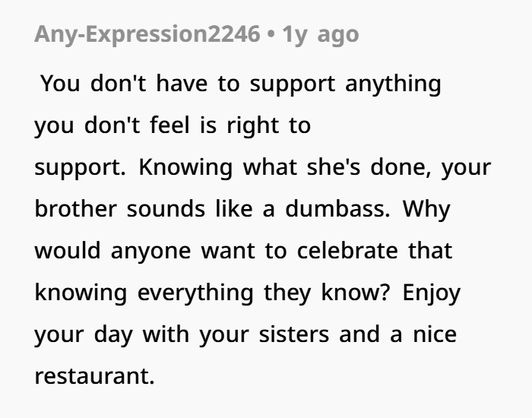Click the word "dumbass" in the comment
Viewport: 532px width, 418px height.
(338, 210)
